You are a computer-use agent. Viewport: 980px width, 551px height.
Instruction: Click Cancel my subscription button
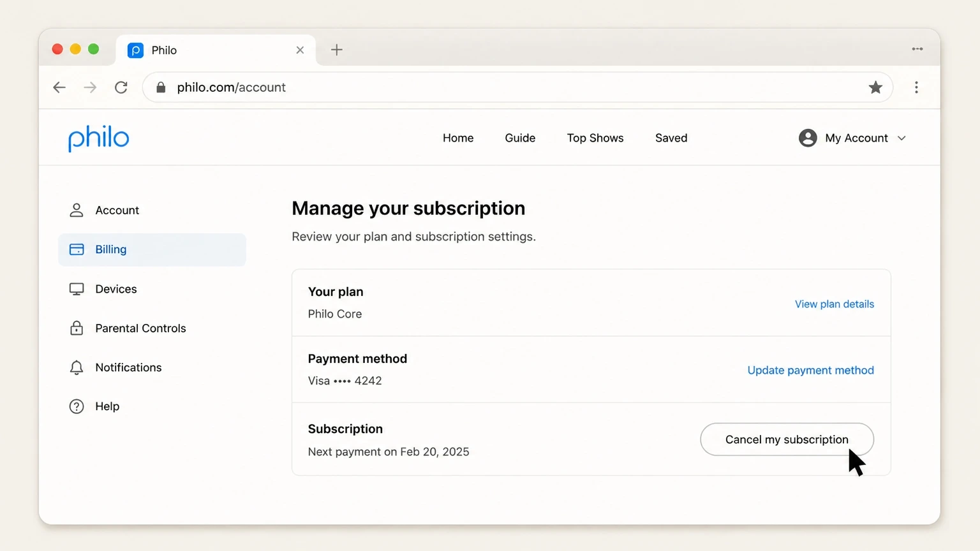click(x=787, y=439)
